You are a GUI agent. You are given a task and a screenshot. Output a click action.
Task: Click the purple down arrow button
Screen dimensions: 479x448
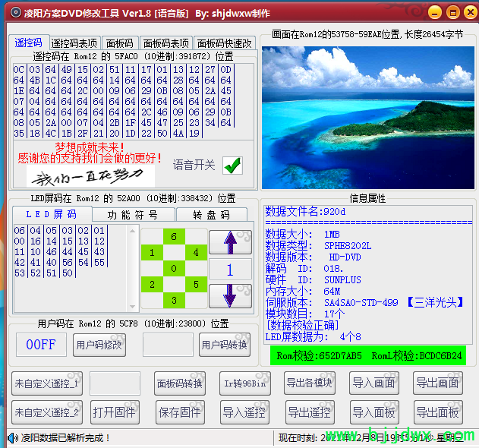pos(230,295)
